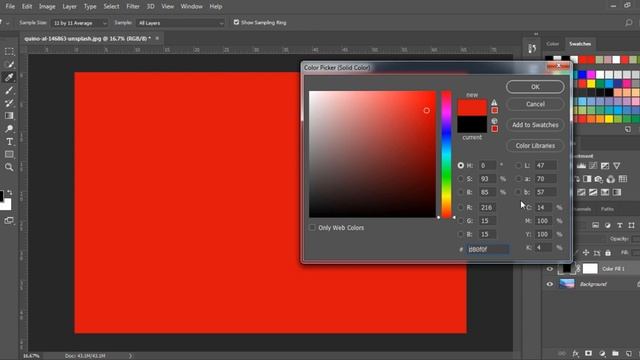
Task: Select the S saturation radio button
Action: point(461,179)
